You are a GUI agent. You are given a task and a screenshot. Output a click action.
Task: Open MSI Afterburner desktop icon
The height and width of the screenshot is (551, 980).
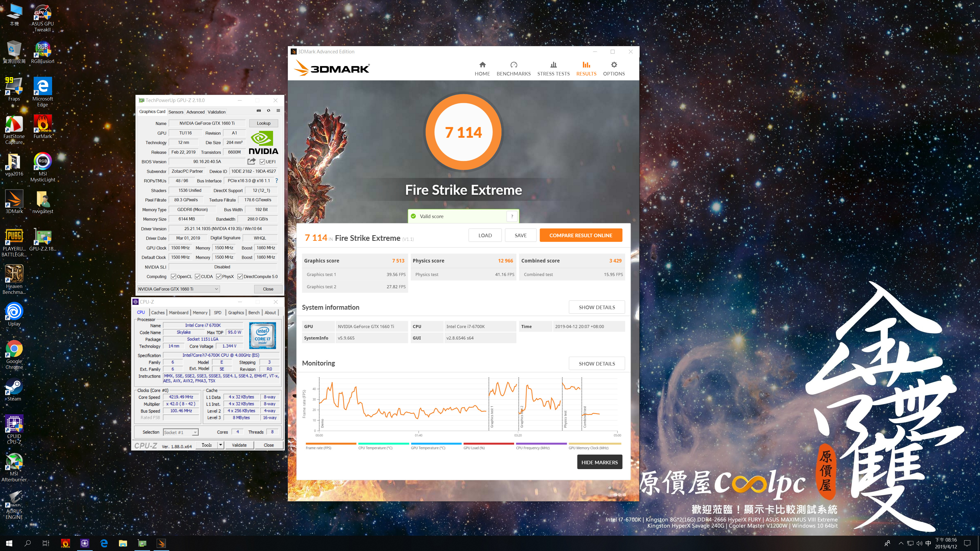pyautogui.click(x=14, y=467)
